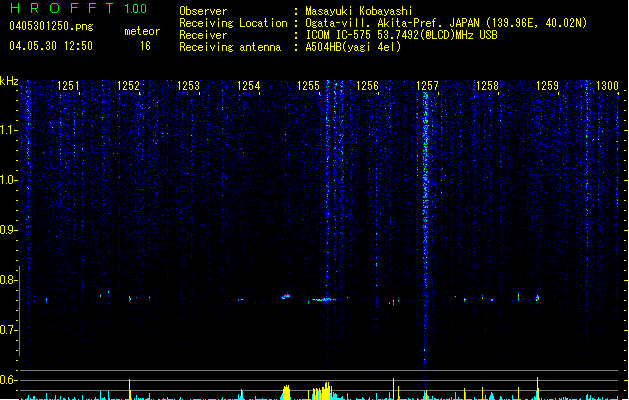Image resolution: width=629 pixels, height=400 pixels.
Task: Click the 0.9 kHz axis label
Action: [x=9, y=230]
